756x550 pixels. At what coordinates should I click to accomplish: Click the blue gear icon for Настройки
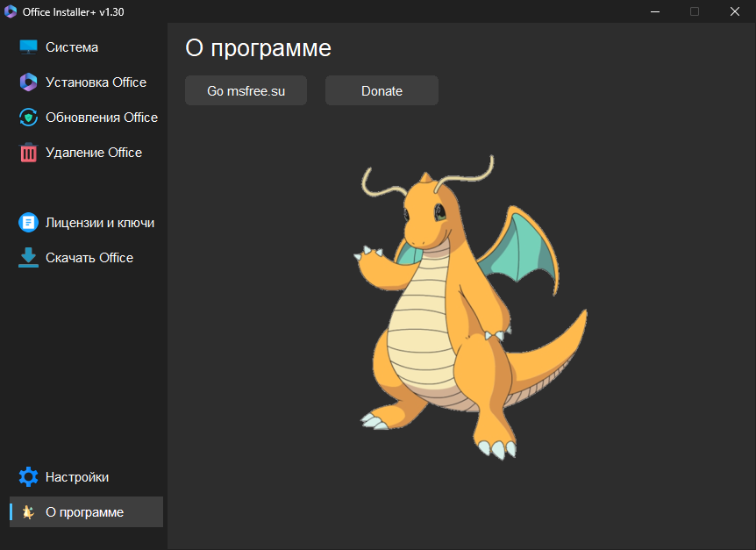[29, 477]
